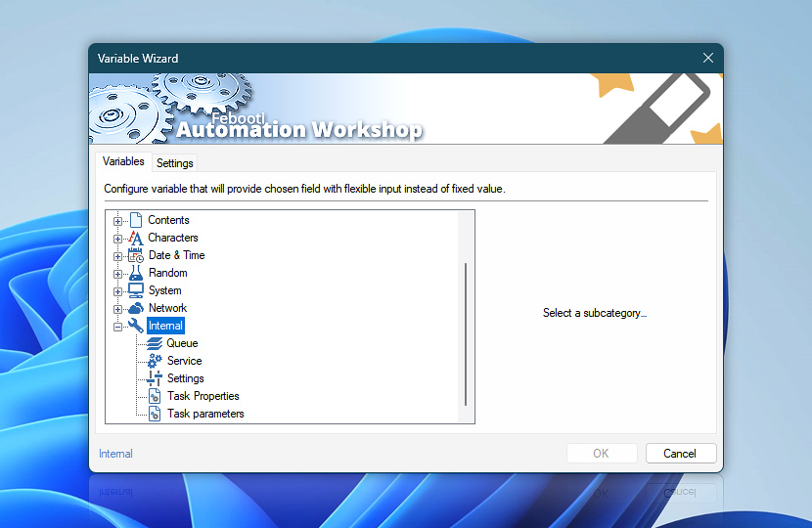Select the Service subcategory
This screenshot has width=812, height=528.
click(184, 361)
